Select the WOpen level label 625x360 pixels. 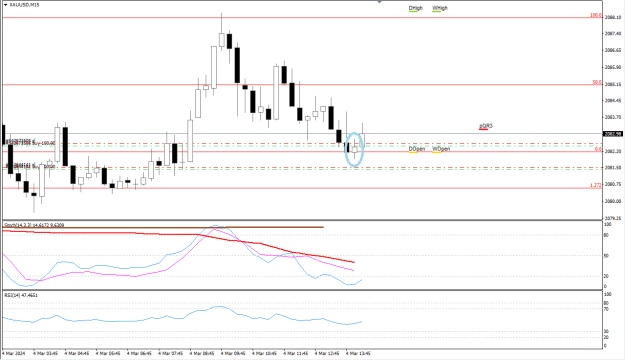pos(441,149)
